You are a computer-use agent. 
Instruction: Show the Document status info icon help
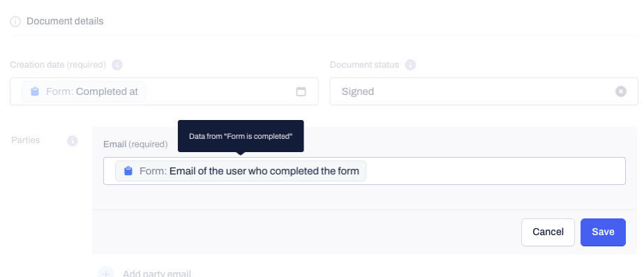(410, 65)
